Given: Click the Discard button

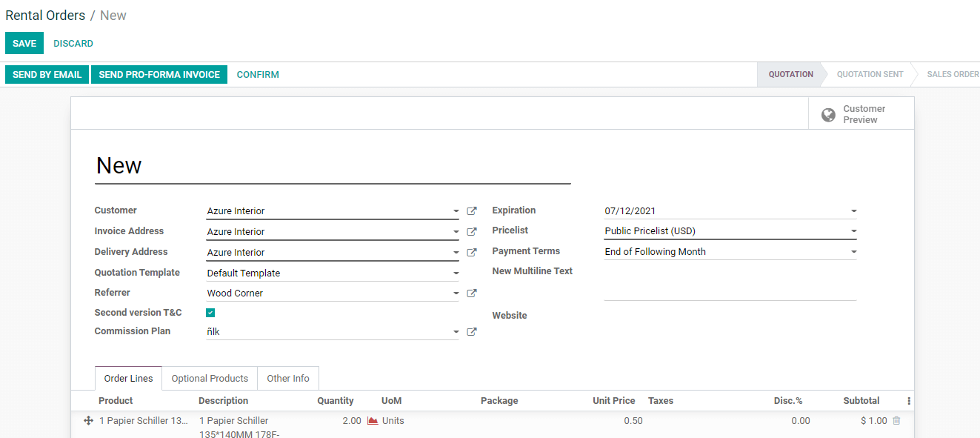Looking at the screenshot, I should [73, 43].
